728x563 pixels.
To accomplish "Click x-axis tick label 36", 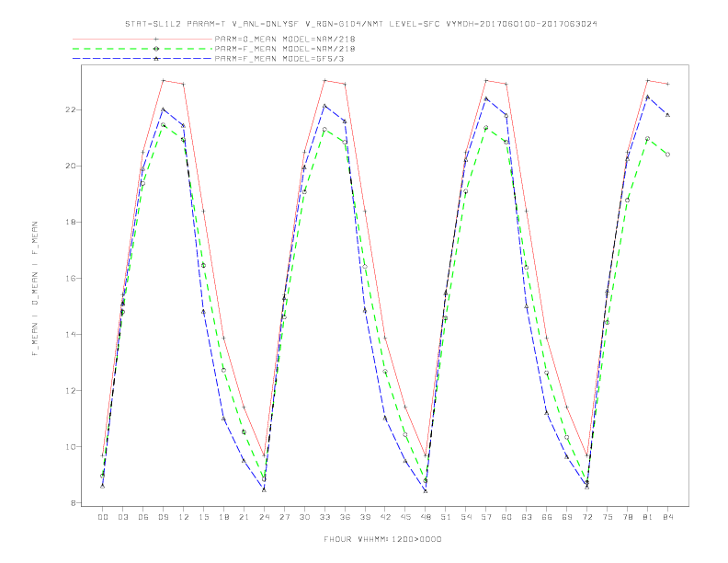I will click(345, 517).
